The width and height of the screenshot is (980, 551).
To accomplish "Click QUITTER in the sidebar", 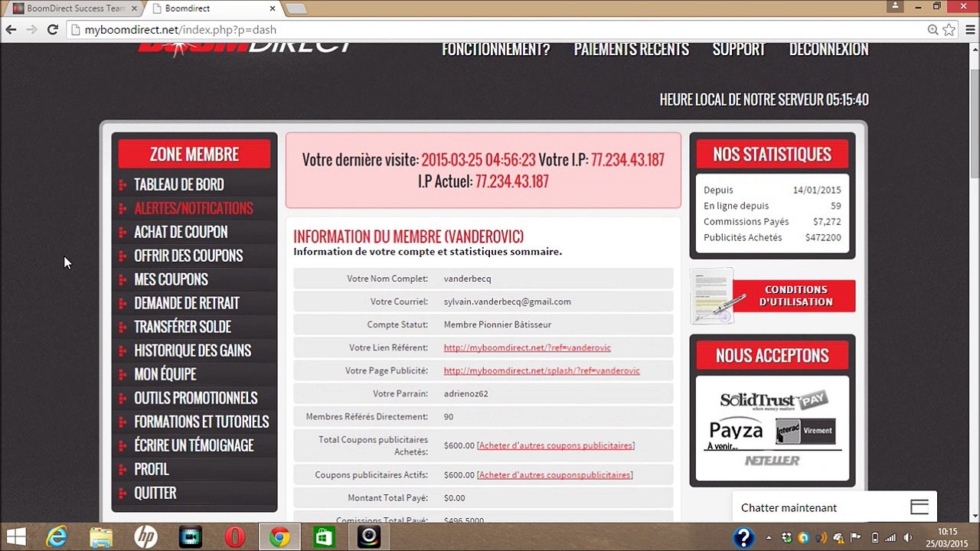I will [155, 493].
